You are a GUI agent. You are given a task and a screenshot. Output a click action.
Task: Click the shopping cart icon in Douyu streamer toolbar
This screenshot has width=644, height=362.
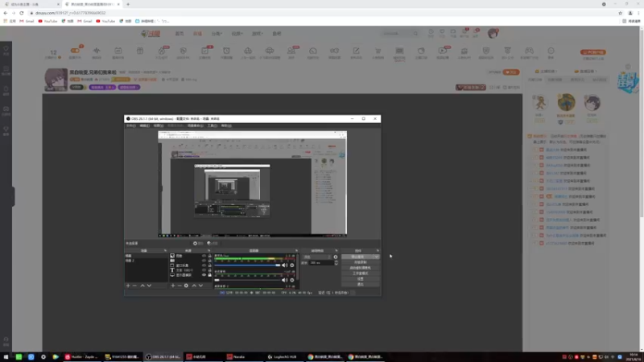[x=378, y=51]
